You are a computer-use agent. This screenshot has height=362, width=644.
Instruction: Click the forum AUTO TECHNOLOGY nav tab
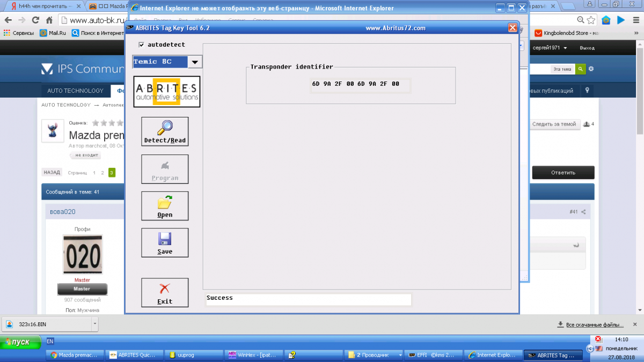[x=75, y=91]
